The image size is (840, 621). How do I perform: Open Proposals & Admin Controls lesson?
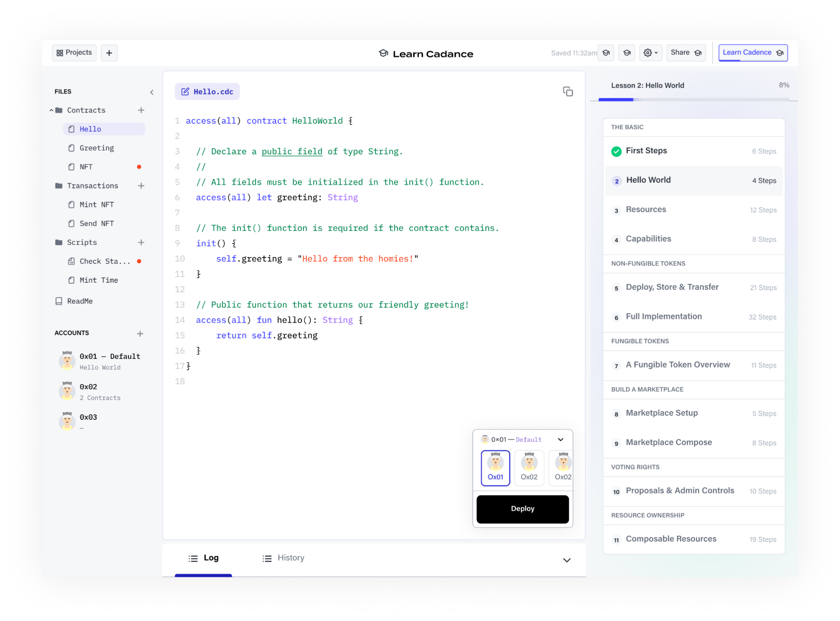(694, 491)
